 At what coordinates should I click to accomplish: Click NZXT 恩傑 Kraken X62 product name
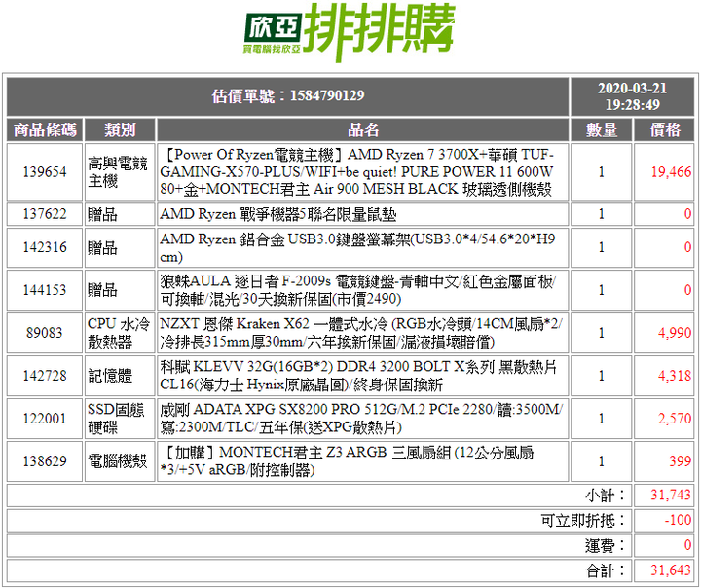(361, 333)
